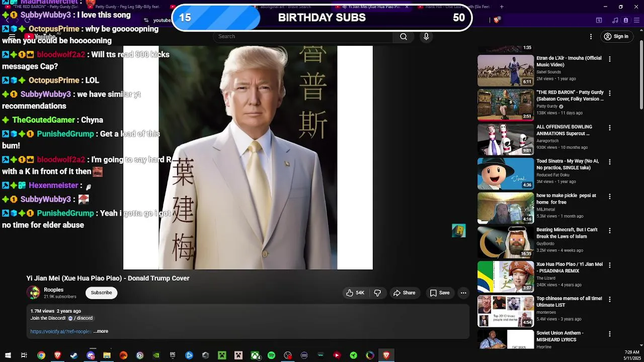Viewport: 644px width, 362px height.
Task: Click the Reduced Fat Goku channel name
Action: click(552, 175)
